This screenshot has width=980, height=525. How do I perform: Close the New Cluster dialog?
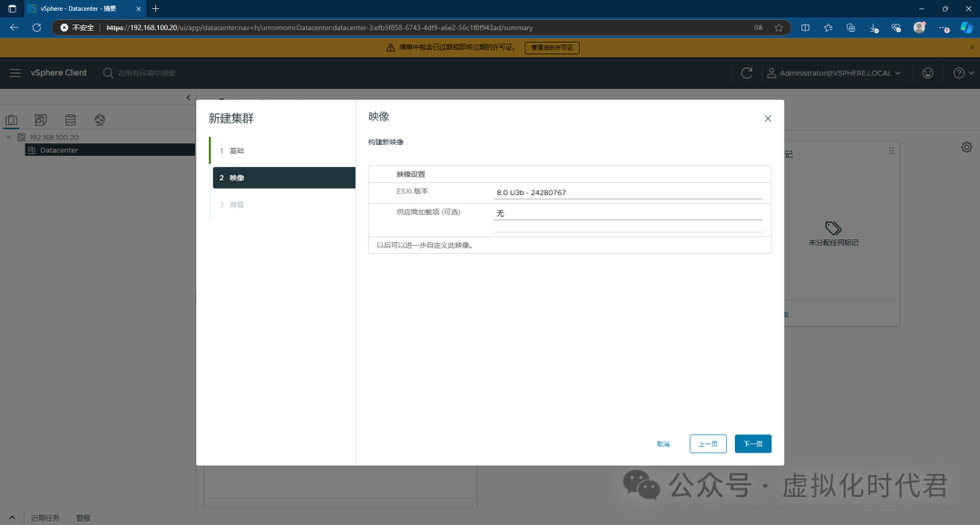point(768,119)
